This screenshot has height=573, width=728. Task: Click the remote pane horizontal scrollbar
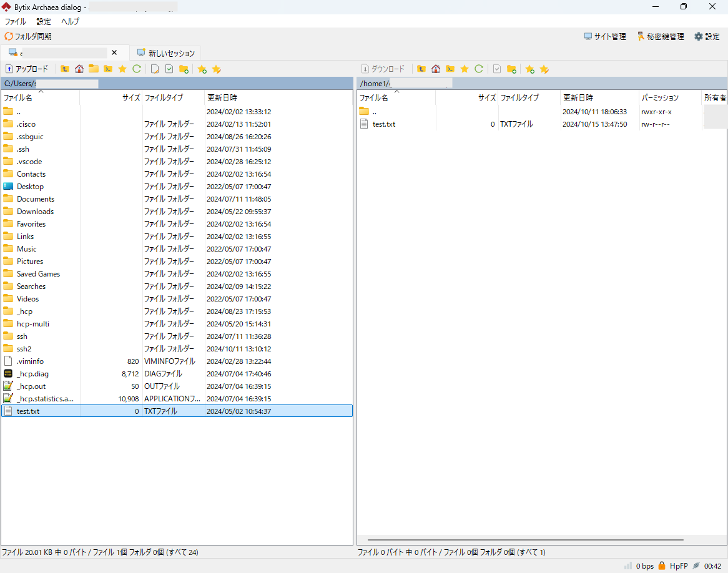[525, 540]
